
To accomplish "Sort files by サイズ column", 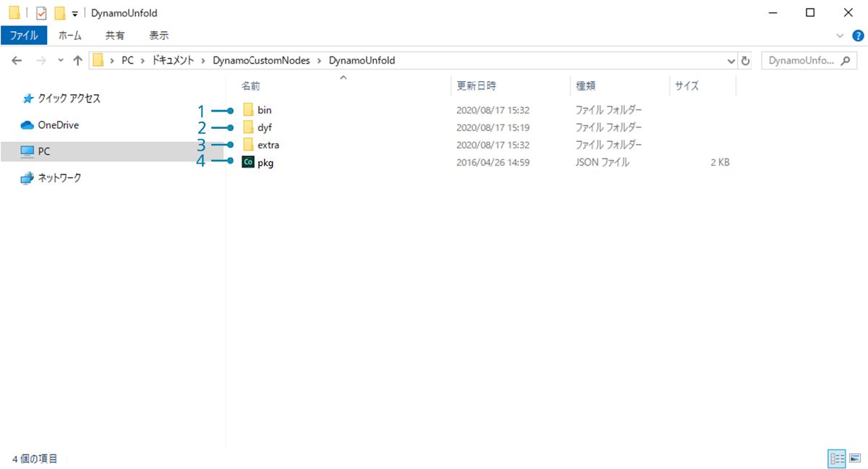I will click(687, 85).
